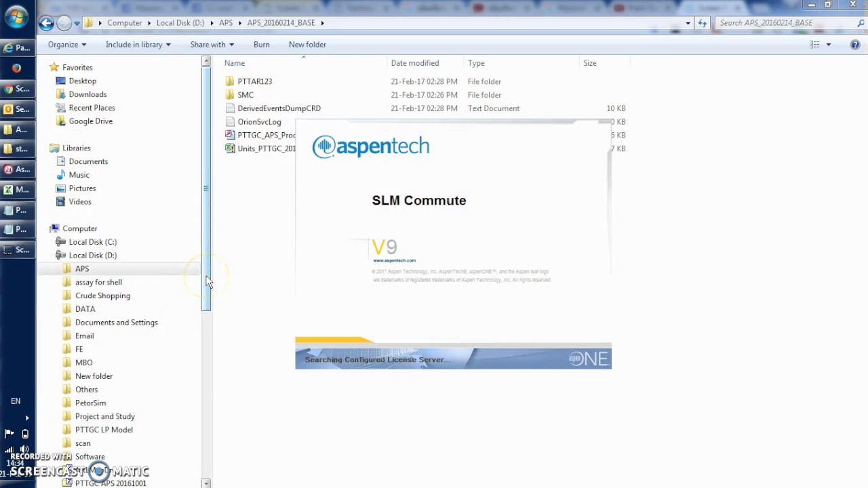The height and width of the screenshot is (488, 868).
Task: Open the PTTAR123 folder
Action: [x=255, y=81]
